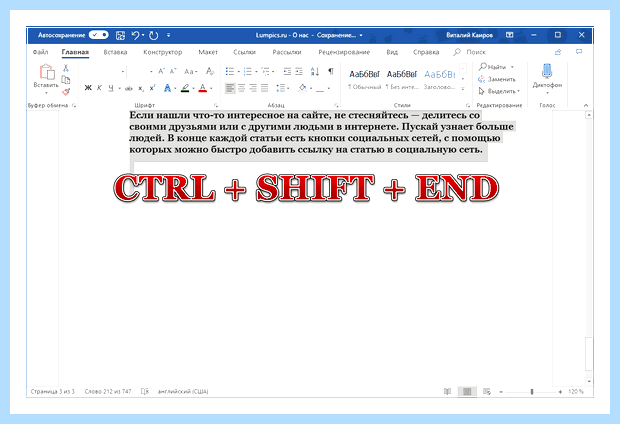Increase font size with larger A
Image resolution: width=620 pixels, height=424 pixels.
[161, 71]
